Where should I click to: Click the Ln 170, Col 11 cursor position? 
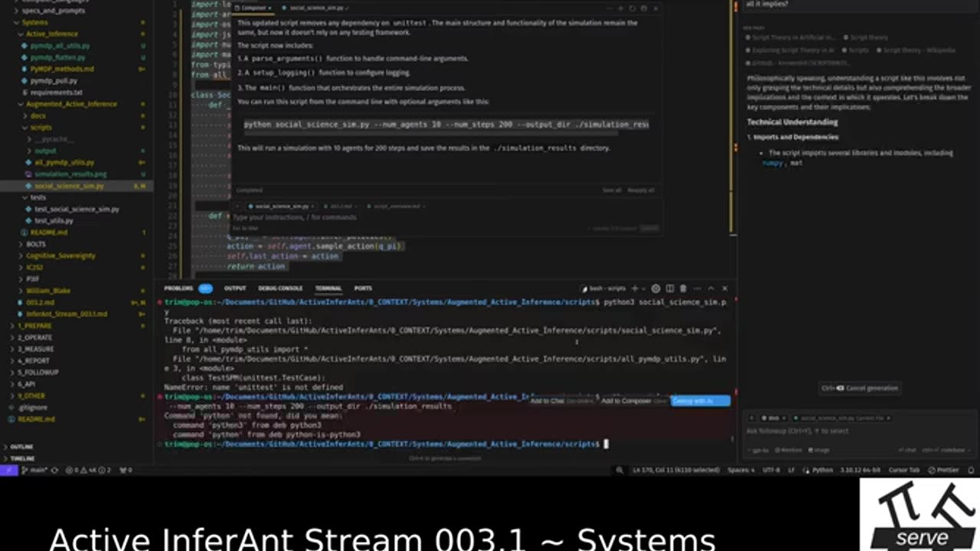tap(676, 470)
